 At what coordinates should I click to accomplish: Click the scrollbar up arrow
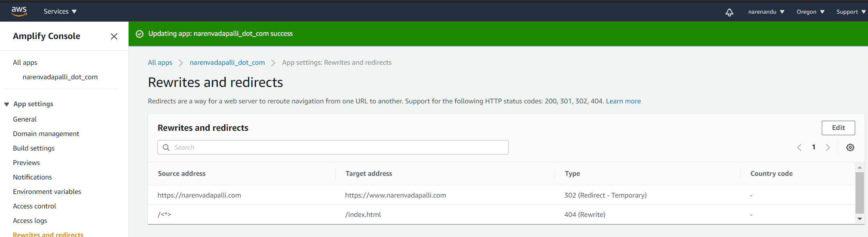pos(860,167)
